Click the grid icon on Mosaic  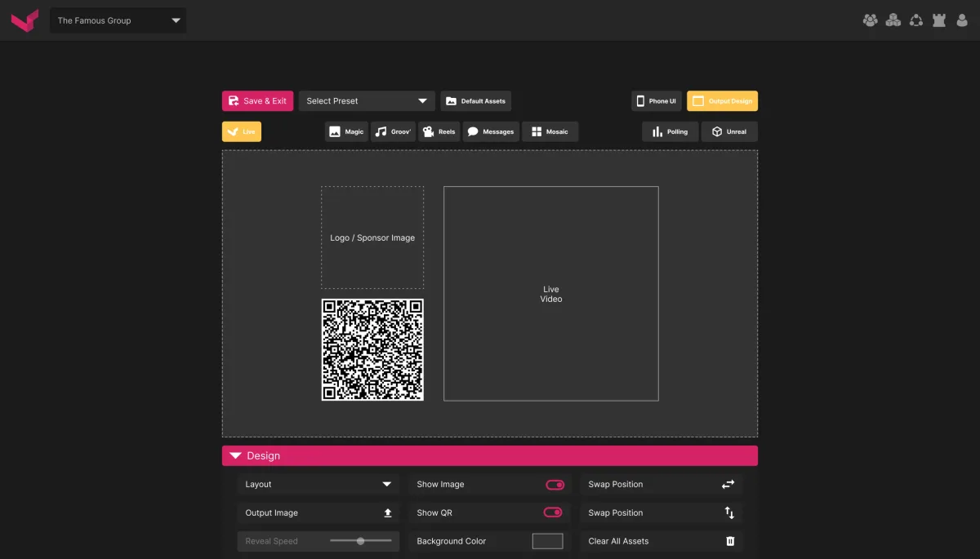[x=537, y=131]
